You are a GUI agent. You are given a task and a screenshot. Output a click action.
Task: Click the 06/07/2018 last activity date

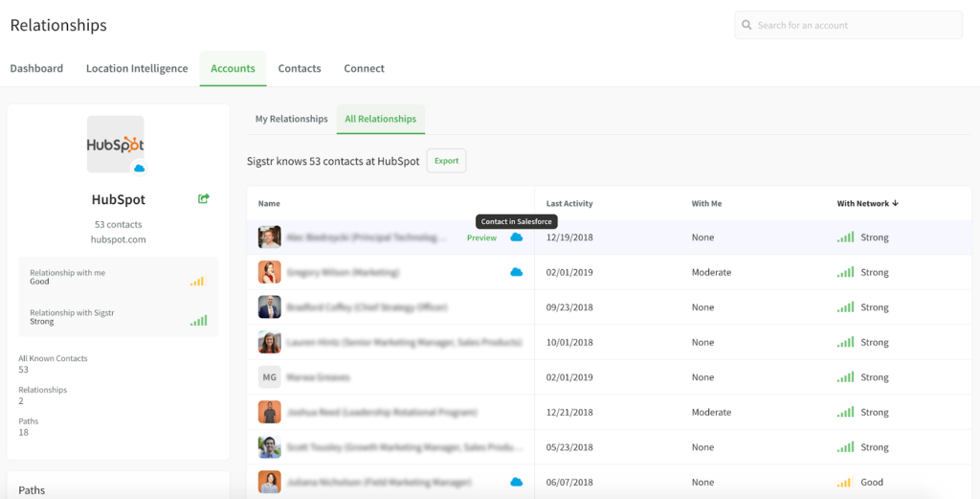(569, 482)
